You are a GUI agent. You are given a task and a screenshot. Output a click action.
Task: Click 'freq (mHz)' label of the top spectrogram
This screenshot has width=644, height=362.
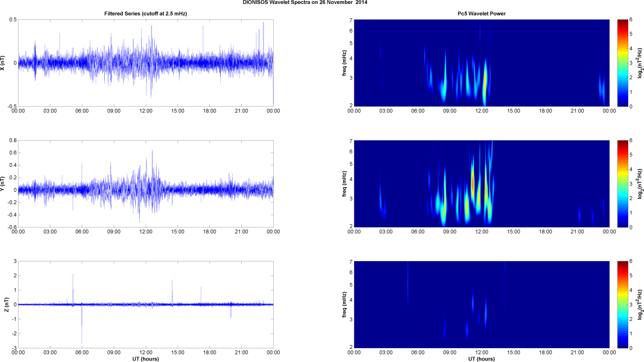pos(345,63)
